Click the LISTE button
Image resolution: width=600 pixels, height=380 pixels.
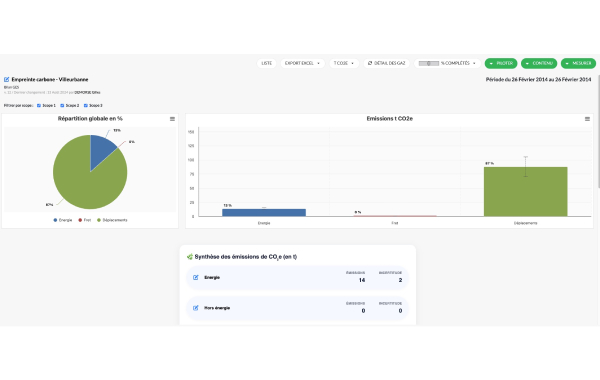[x=266, y=63]
